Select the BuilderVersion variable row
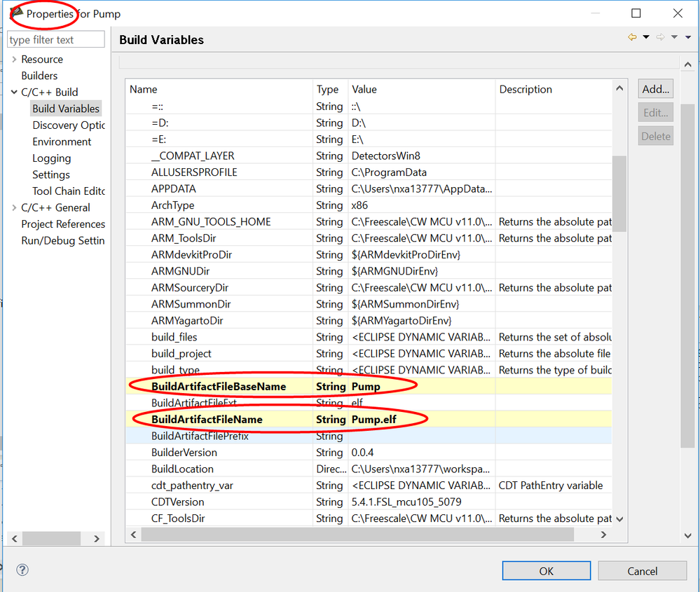700x592 pixels. point(369,453)
